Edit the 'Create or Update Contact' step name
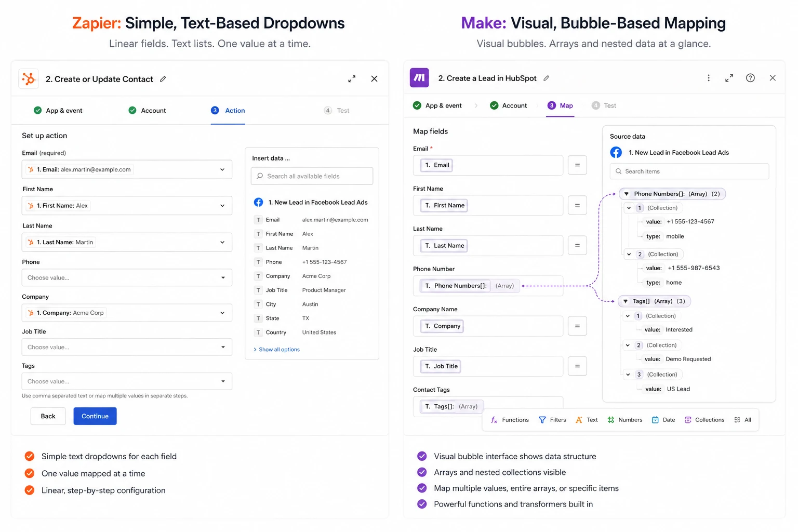 163,79
